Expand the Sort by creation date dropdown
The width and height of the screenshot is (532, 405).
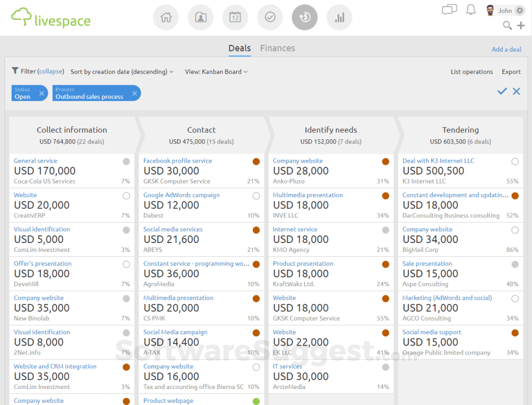[x=122, y=72]
